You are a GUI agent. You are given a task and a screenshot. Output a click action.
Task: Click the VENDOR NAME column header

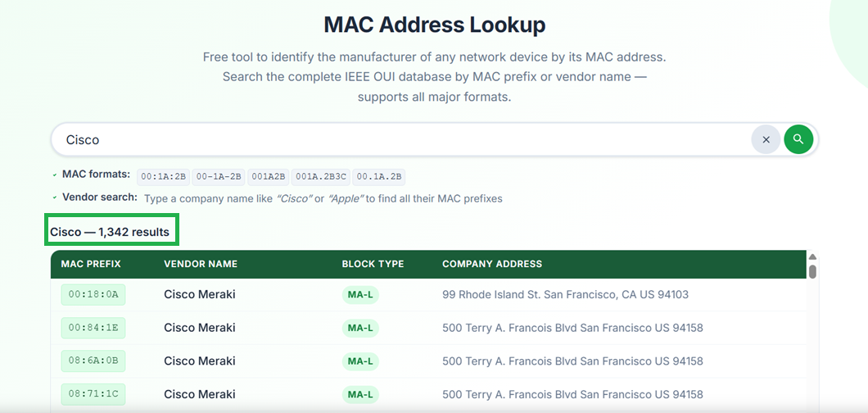click(x=201, y=264)
